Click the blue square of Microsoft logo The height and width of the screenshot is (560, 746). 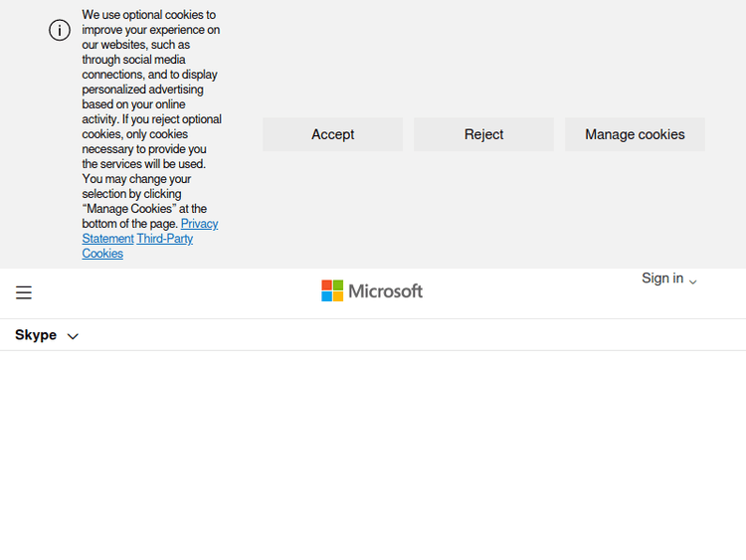(x=326, y=296)
